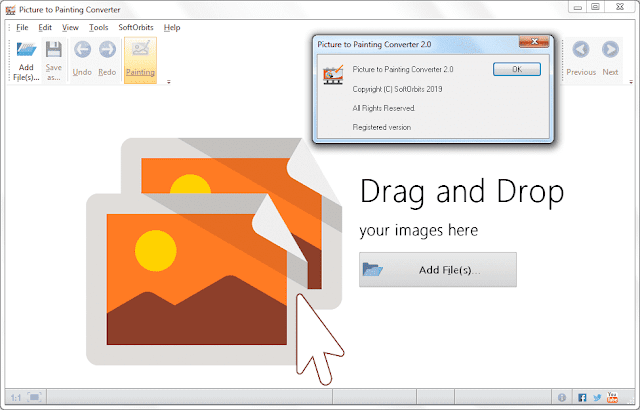
Task: Minimize the main application window
Action: pyautogui.click(x=578, y=7)
